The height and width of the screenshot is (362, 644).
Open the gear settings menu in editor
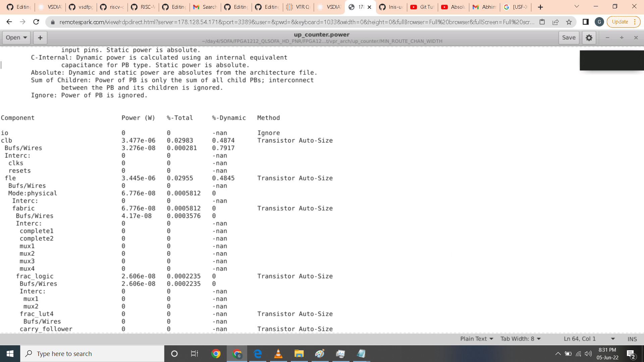point(589,38)
